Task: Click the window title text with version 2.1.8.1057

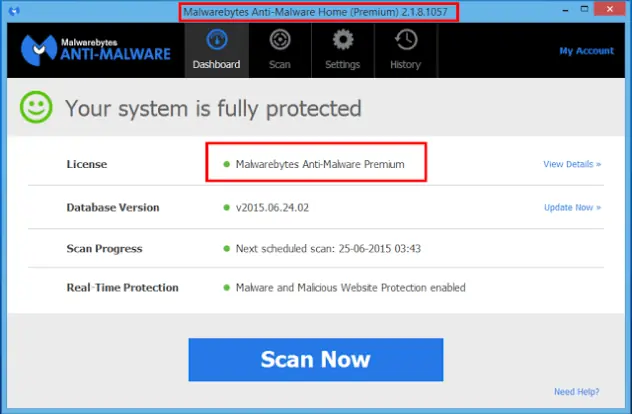Action: click(316, 12)
